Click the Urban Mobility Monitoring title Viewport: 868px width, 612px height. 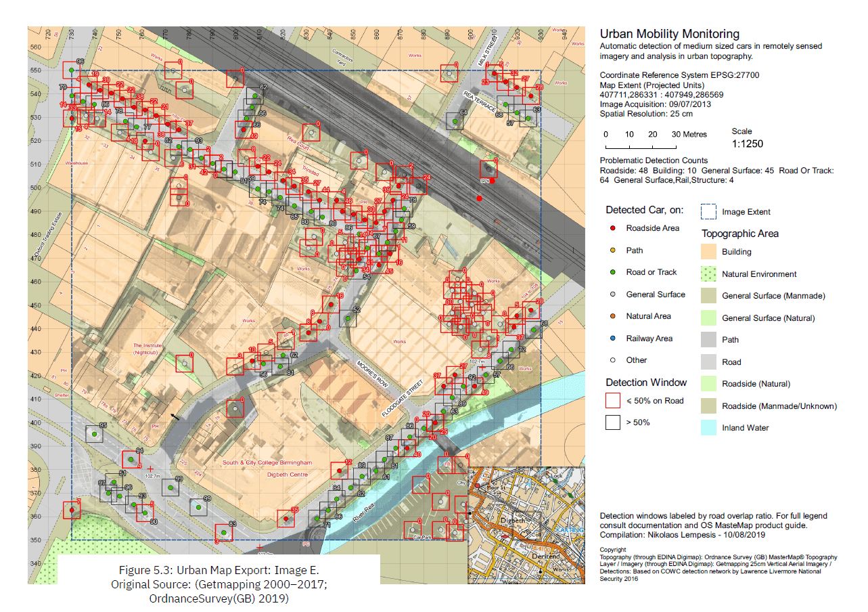[x=670, y=34]
